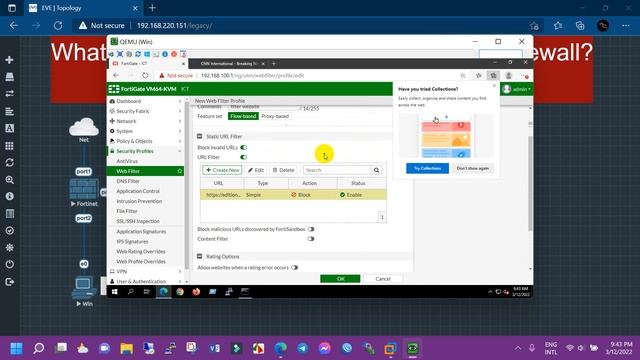Collapse the Security Profiles menu

pyautogui.click(x=145, y=151)
